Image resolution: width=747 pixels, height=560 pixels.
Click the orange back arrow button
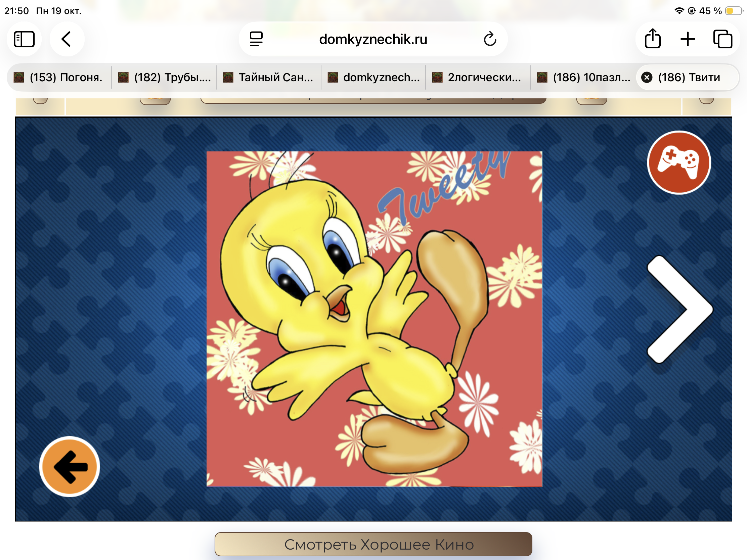click(70, 467)
